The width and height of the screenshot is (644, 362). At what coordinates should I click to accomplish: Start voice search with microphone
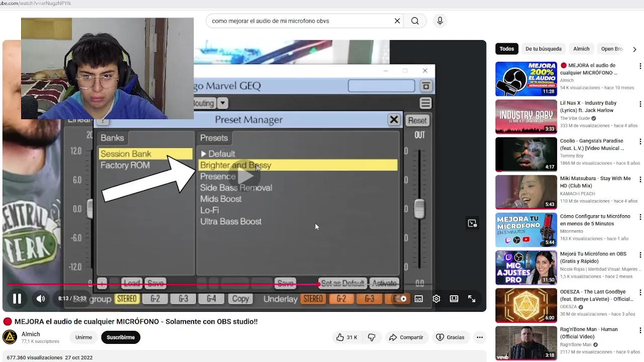click(x=440, y=21)
